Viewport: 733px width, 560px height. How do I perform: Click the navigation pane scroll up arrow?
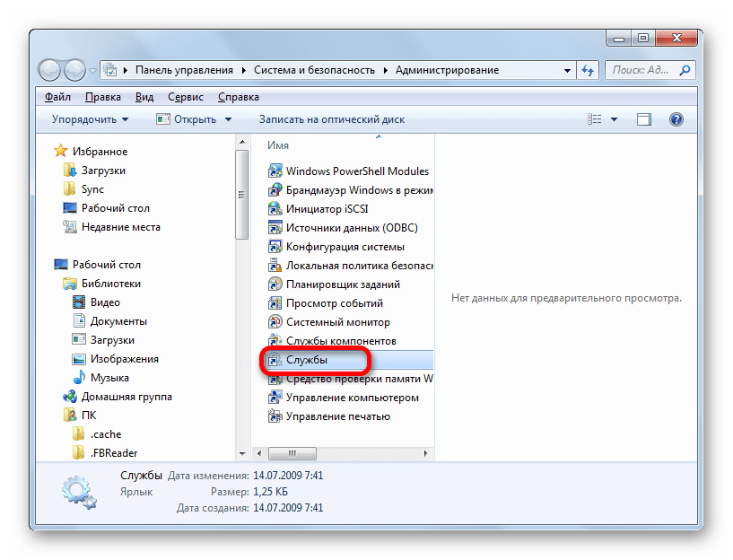coord(242,142)
